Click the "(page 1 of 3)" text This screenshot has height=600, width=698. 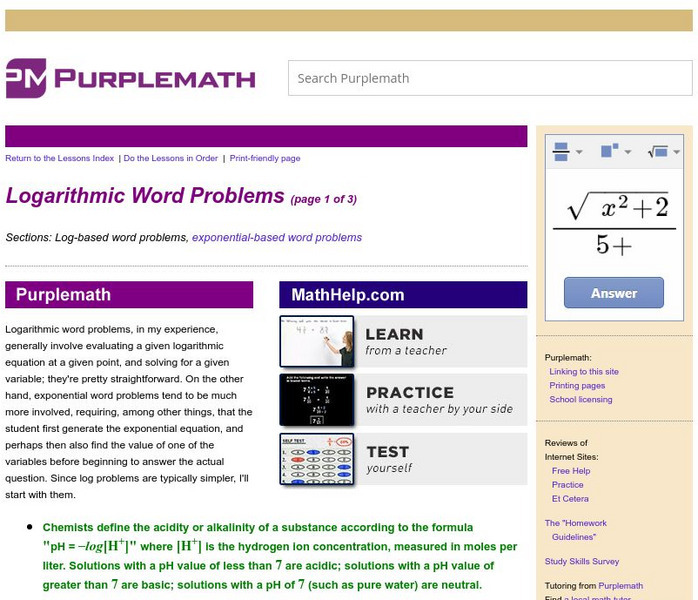click(x=324, y=199)
